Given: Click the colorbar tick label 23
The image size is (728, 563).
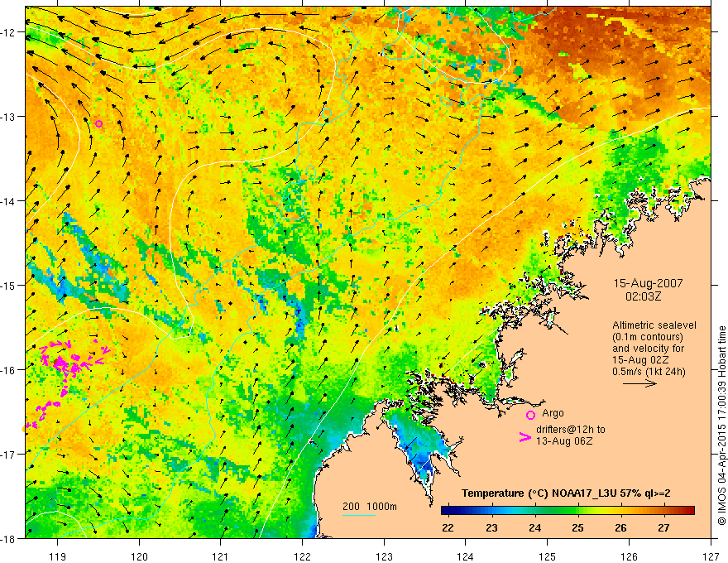Looking at the screenshot, I should click(x=491, y=528).
